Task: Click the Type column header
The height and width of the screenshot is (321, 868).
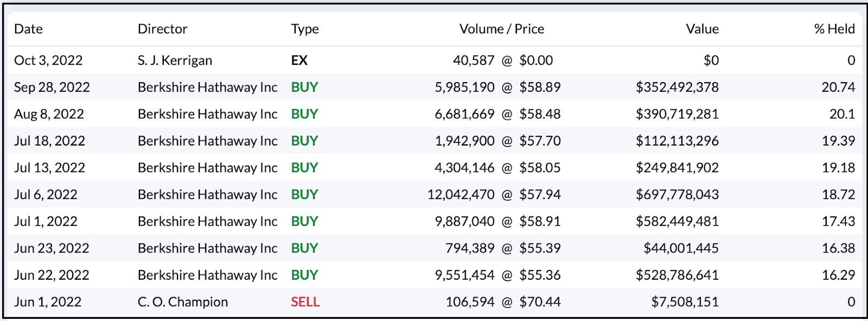Action: [304, 29]
